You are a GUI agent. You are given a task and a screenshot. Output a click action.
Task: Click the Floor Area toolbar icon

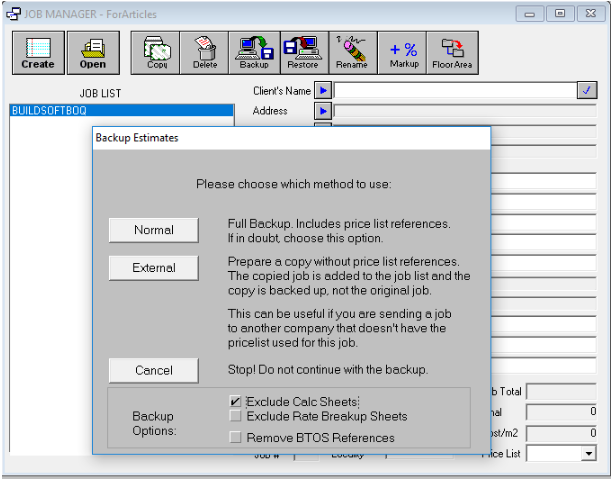tap(453, 52)
